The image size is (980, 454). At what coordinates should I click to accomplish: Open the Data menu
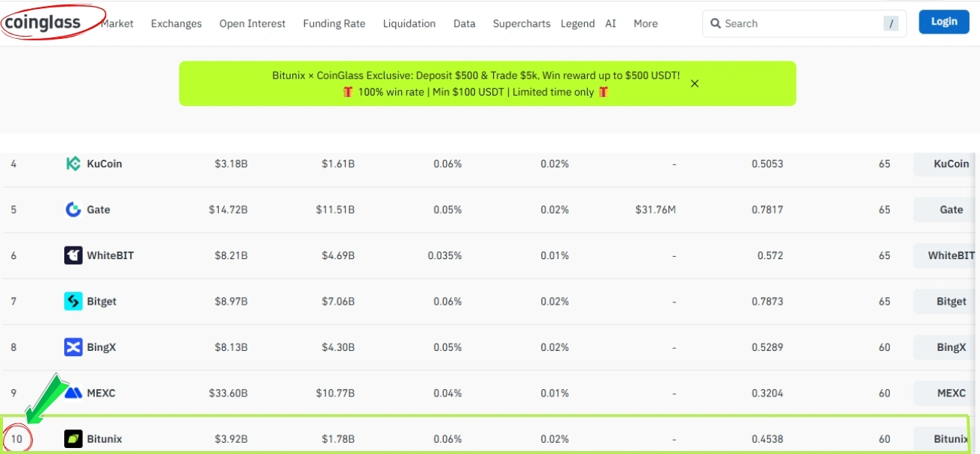465,24
